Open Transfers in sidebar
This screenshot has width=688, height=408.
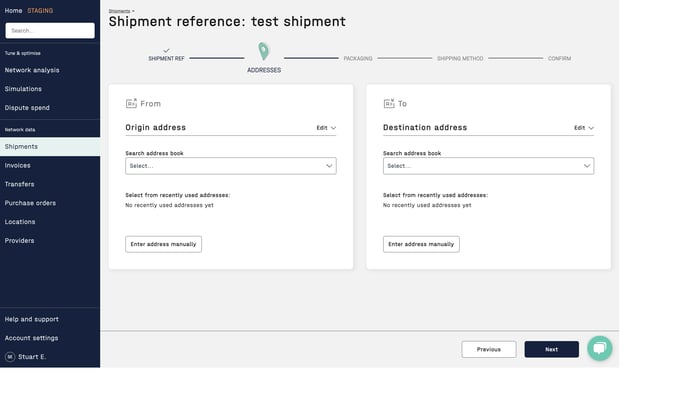[19, 184]
